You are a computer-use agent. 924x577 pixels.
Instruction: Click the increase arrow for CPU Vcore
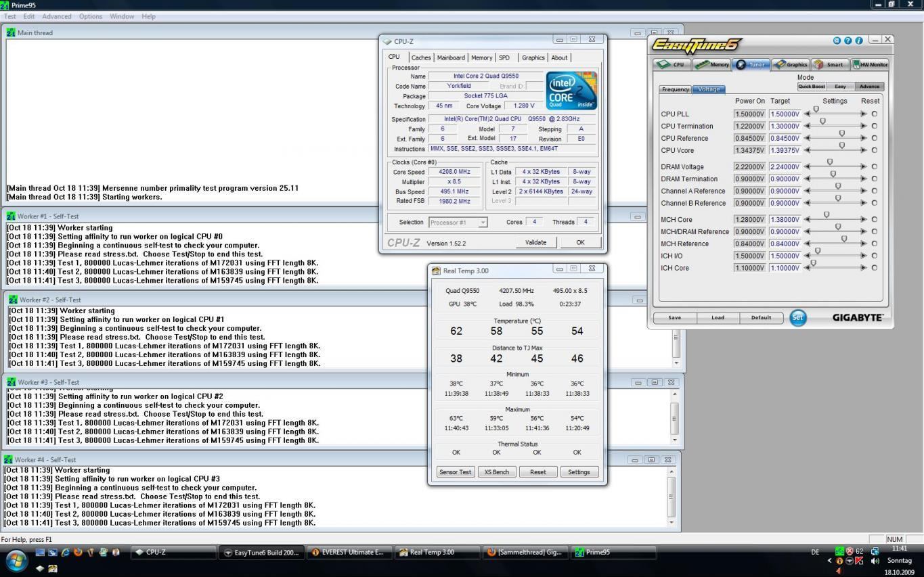click(x=863, y=151)
